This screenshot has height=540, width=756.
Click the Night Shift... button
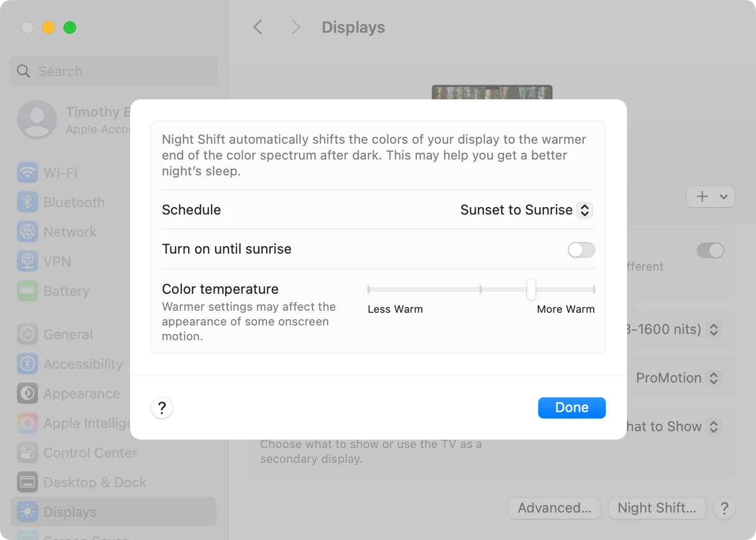[657, 508]
